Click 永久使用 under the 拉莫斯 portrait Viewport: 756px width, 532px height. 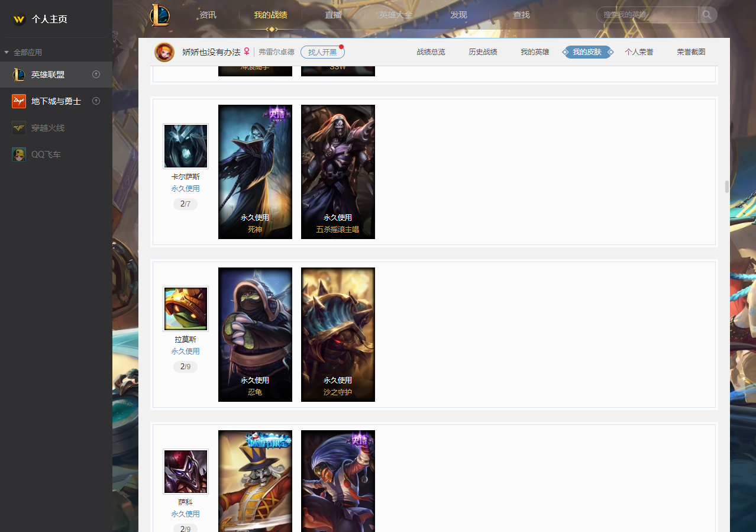coord(186,352)
